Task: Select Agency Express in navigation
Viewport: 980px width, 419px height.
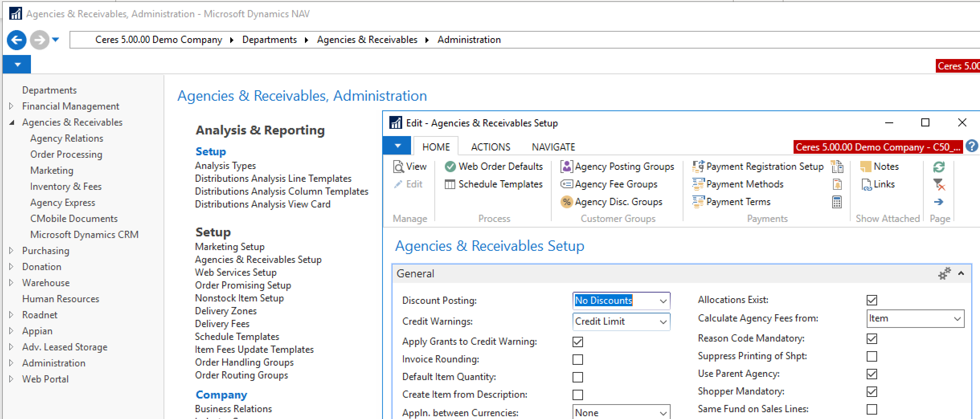Action: point(63,203)
